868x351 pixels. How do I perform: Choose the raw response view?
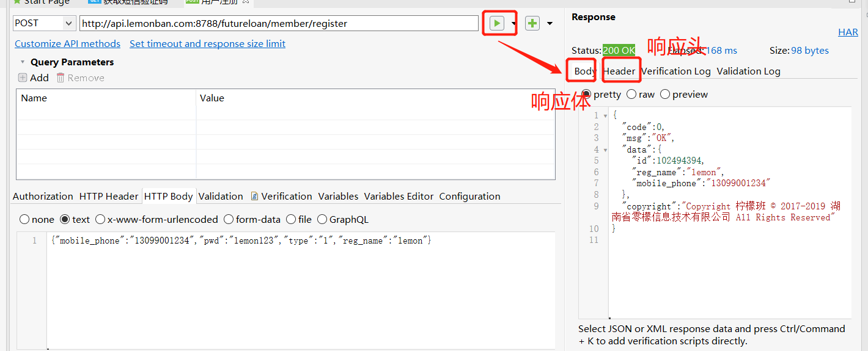(631, 95)
